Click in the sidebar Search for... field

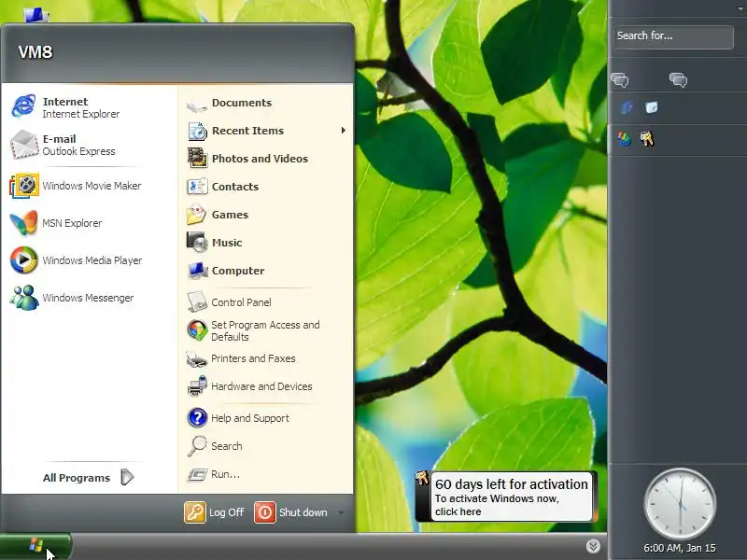point(673,36)
